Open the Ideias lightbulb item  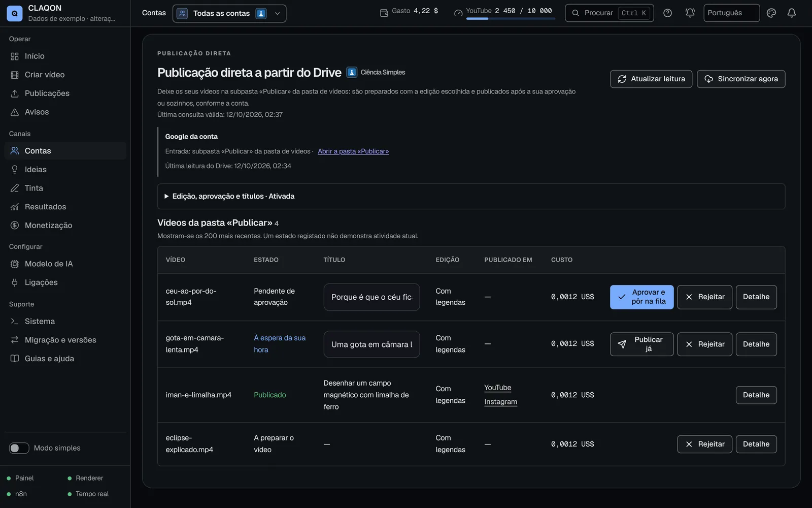pyautogui.click(x=65, y=170)
